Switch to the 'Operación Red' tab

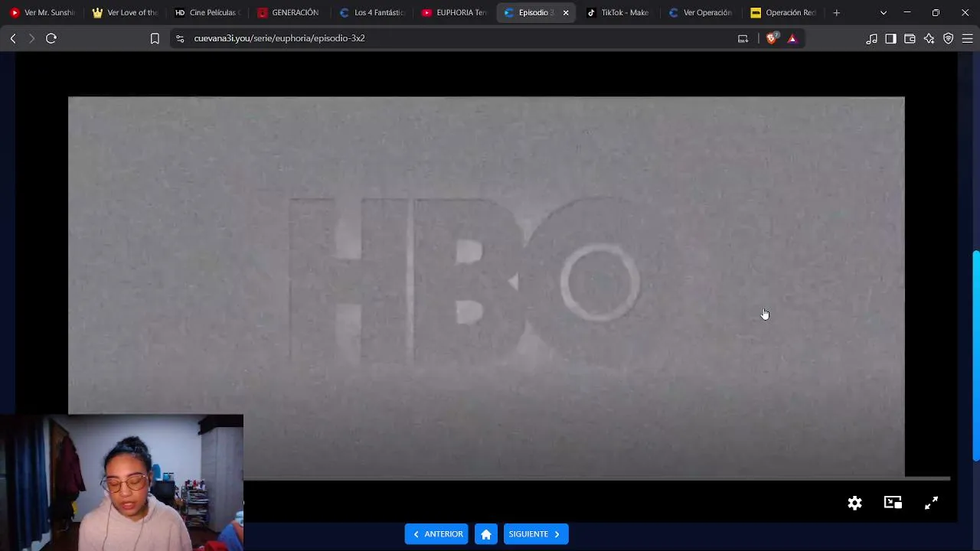(x=784, y=12)
